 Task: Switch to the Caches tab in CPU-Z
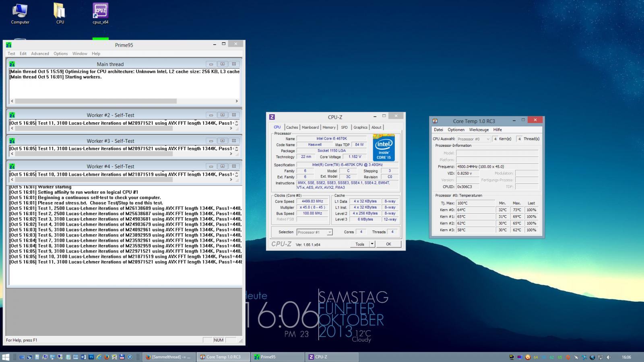(x=292, y=128)
